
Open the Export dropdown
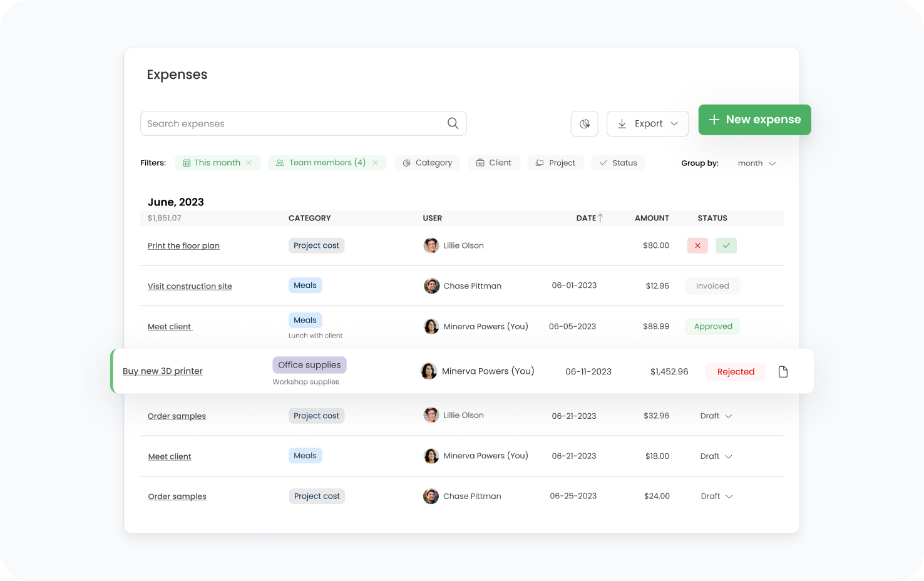tap(647, 124)
